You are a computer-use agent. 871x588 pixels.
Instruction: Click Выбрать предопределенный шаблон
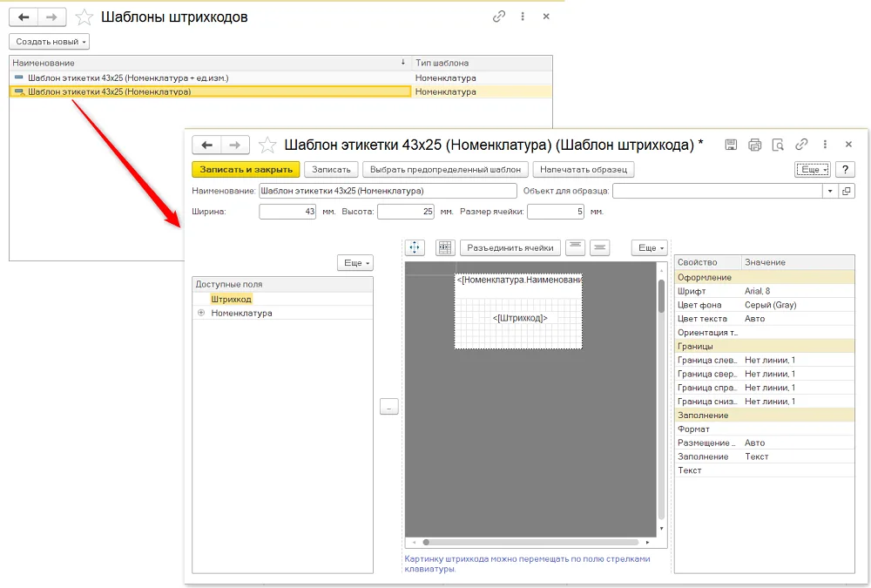point(445,170)
